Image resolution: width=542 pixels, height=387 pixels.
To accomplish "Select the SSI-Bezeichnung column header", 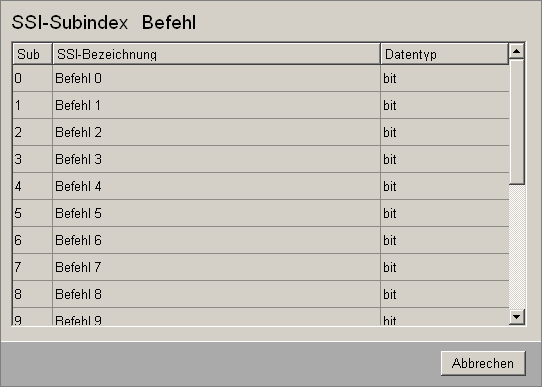I will [x=216, y=54].
